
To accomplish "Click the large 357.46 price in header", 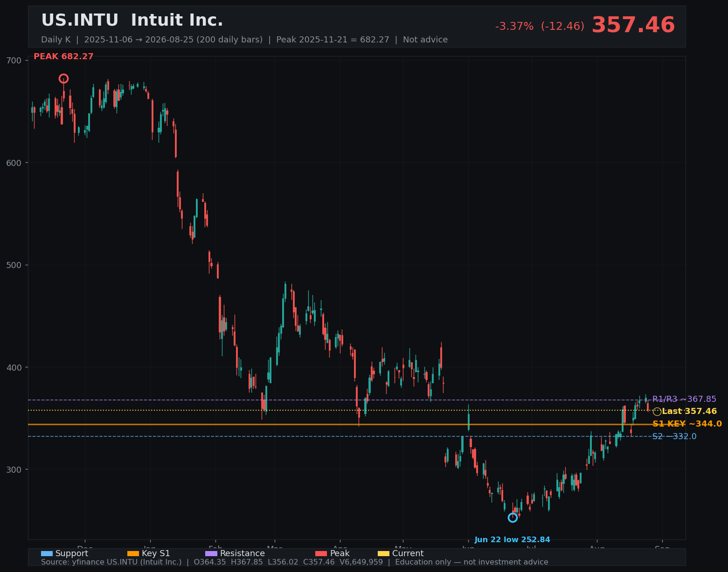I will pyautogui.click(x=633, y=25).
